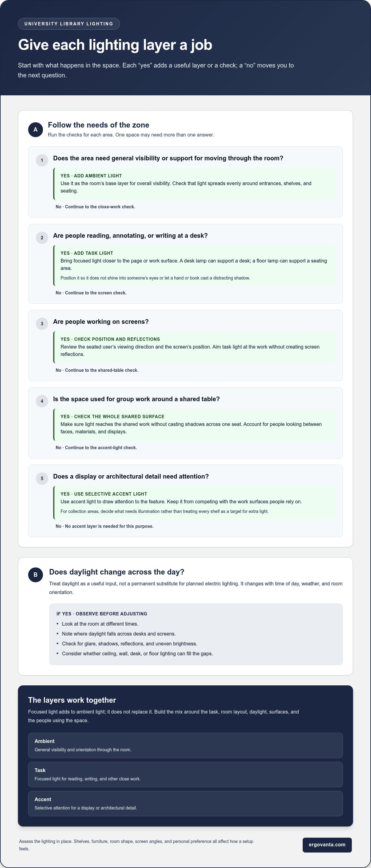Screen dimensions: 371x868
Task: Click the 'Yes · Add ambient light' box
Action: coord(194,184)
